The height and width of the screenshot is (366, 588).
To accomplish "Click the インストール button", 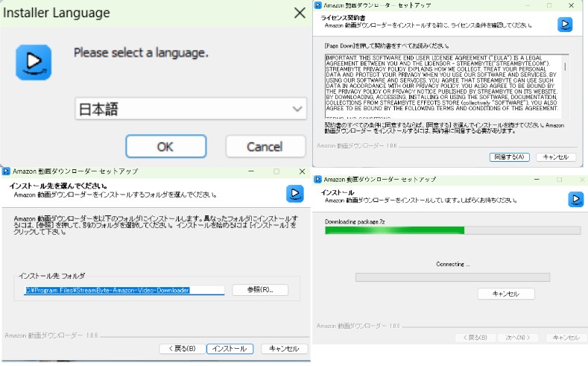I will pos(230,348).
